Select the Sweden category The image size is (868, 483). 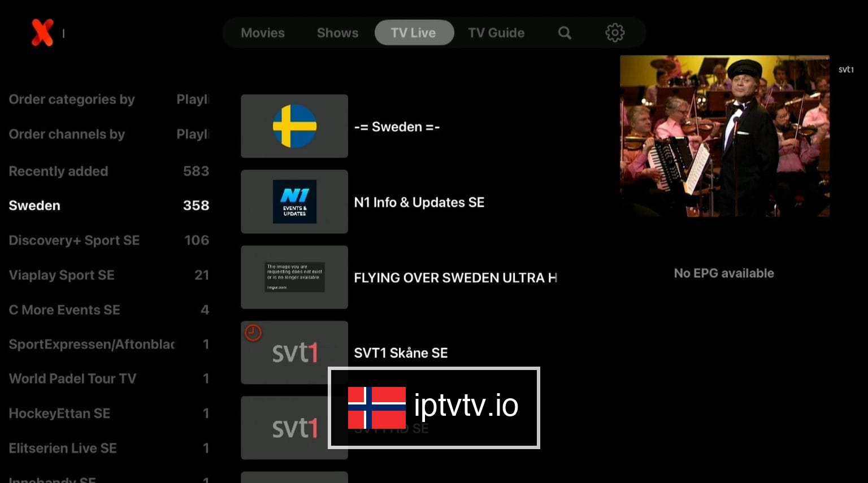(x=109, y=206)
